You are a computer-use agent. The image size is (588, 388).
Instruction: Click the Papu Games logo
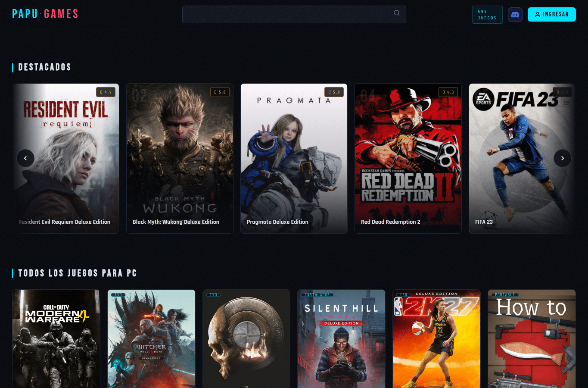coord(45,14)
